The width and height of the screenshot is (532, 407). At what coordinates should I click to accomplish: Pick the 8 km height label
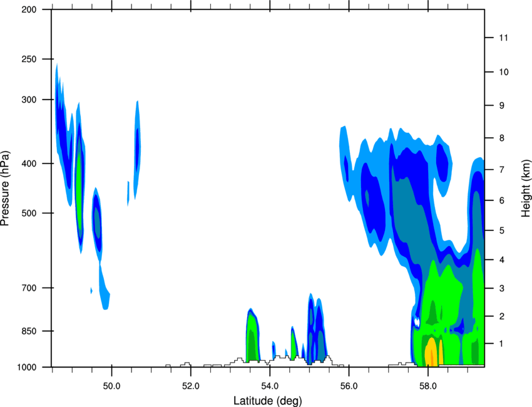[x=501, y=138]
